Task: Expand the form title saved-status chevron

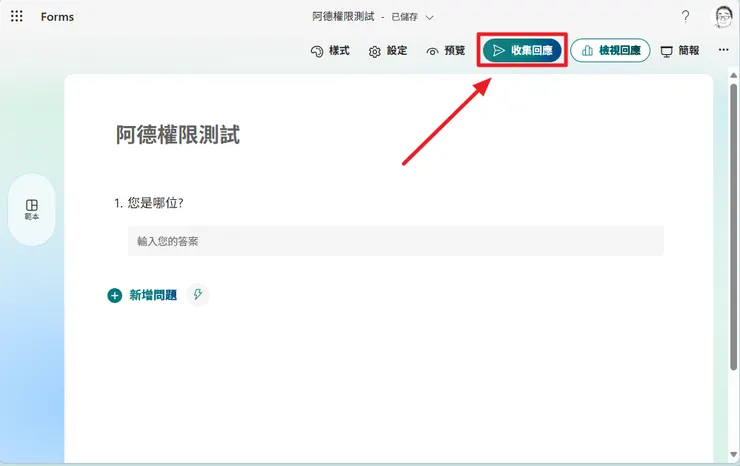Action: [x=429, y=17]
